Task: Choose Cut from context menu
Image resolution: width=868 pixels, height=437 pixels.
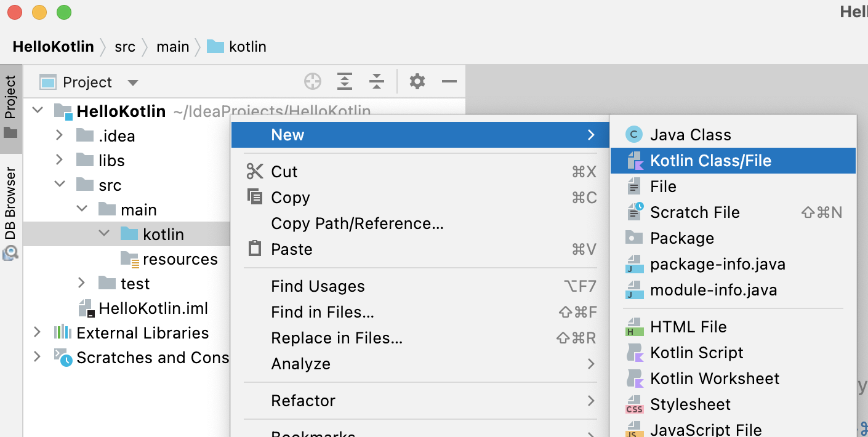Action: pos(420,172)
